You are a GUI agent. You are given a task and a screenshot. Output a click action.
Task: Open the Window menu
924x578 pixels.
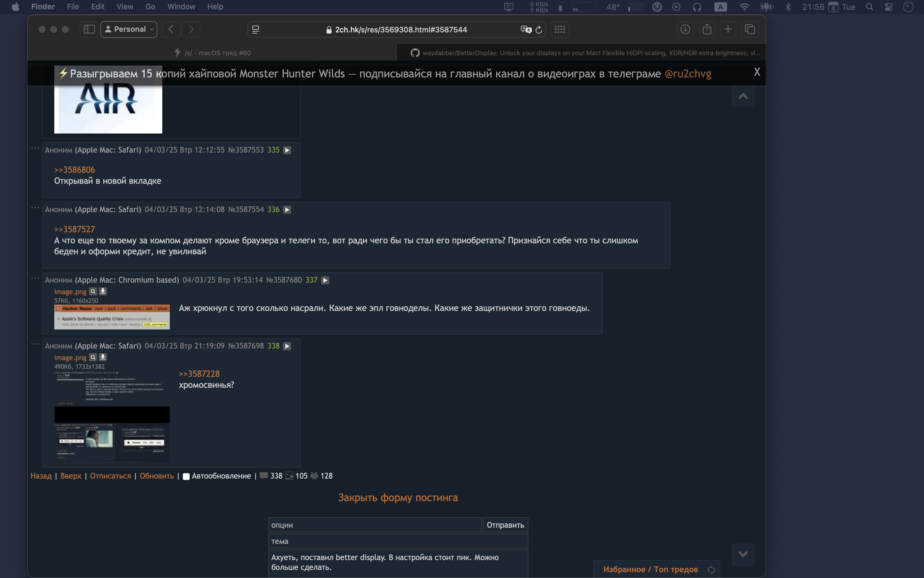181,6
